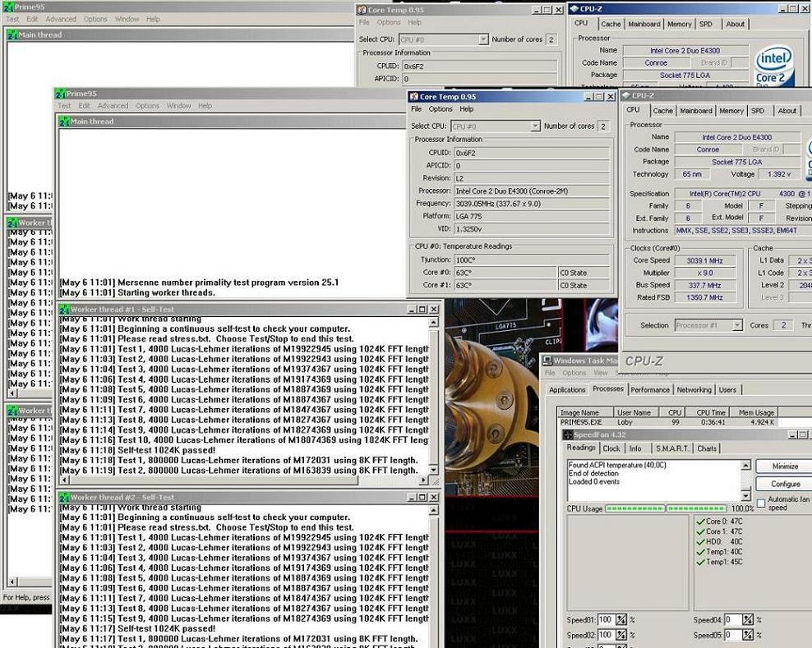Click the front Prime95 window title icon
The height and width of the screenshot is (648, 812).
[60, 94]
